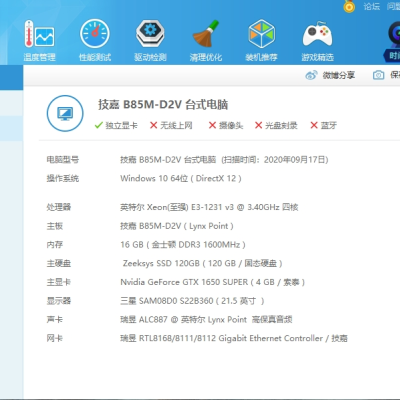The width and height of the screenshot is (400, 400).
Task: Click the 内存 label
Action: click(55, 245)
